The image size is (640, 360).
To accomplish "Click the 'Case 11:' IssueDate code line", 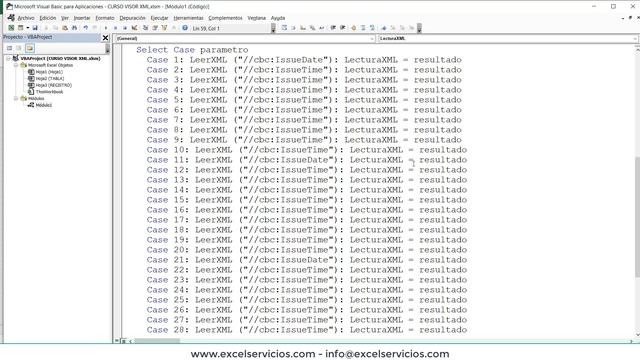I will coord(307,160).
